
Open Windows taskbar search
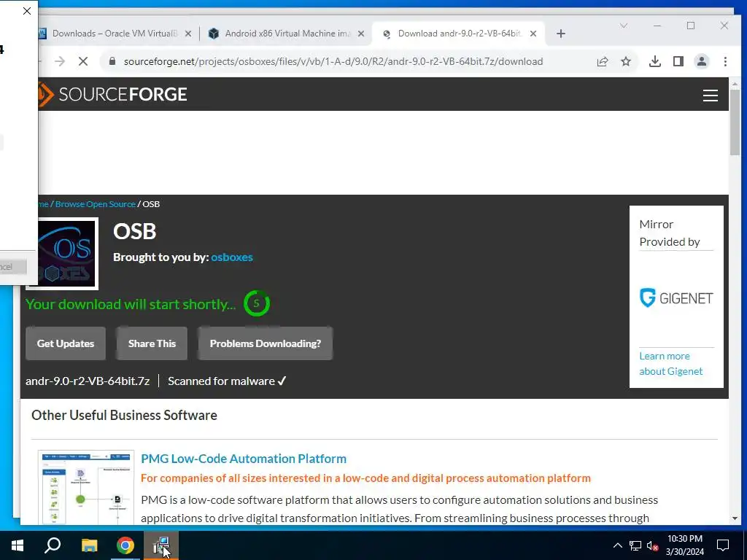coord(53,545)
